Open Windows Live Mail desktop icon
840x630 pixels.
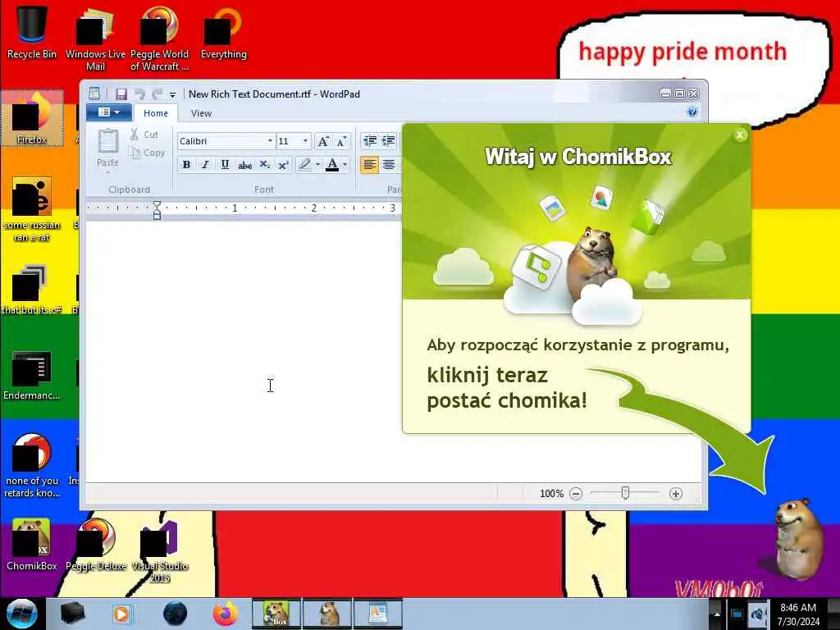pyautogui.click(x=95, y=38)
